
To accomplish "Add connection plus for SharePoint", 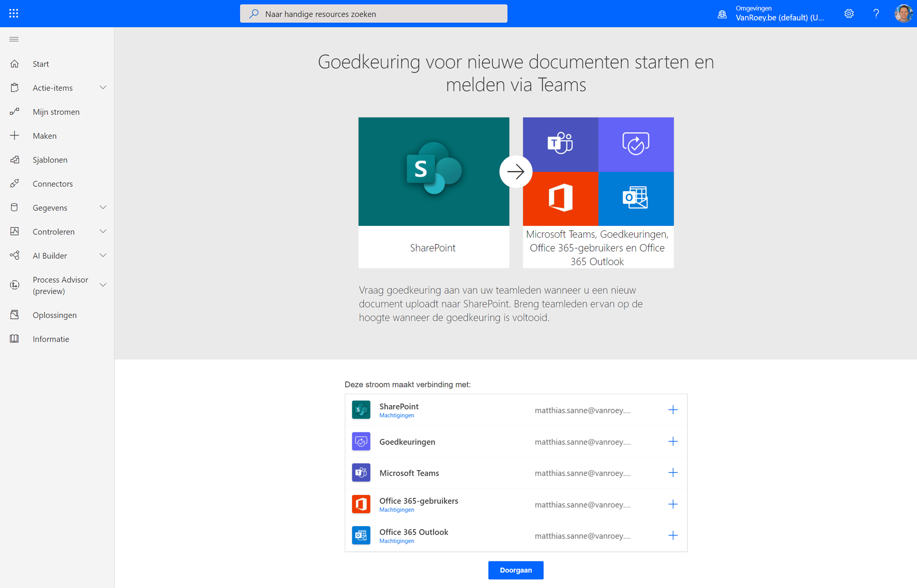I will point(673,410).
